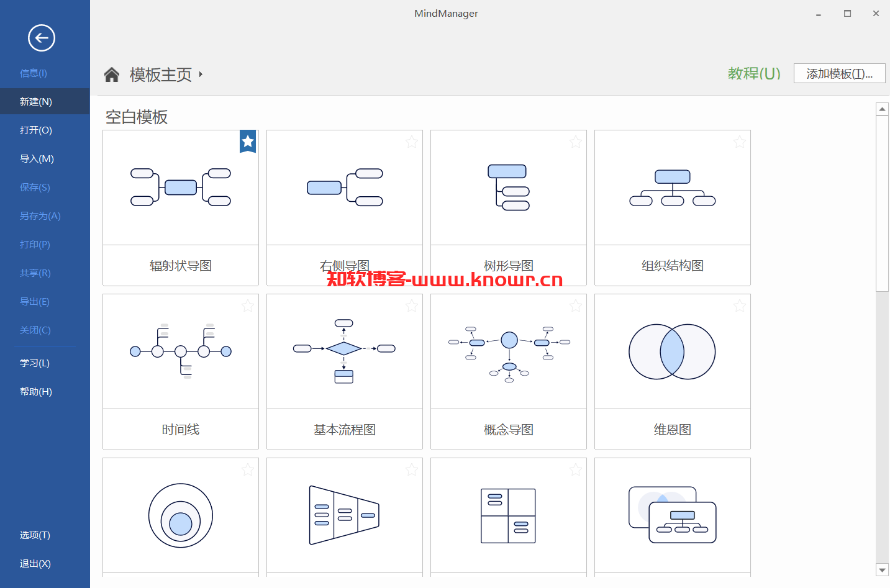Select the basic flowchart template icon
Screen dimensions: 890x588
(345, 351)
